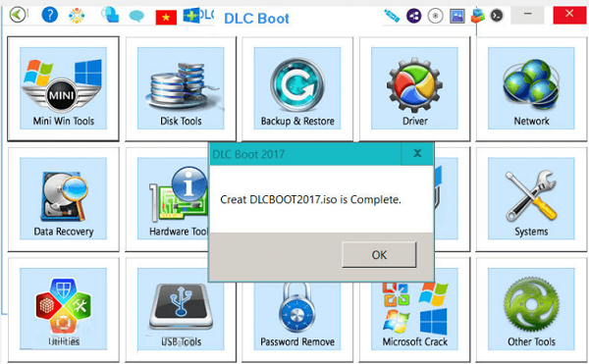Open the Password Remove tile
This screenshot has width=589, height=364.
point(297,322)
